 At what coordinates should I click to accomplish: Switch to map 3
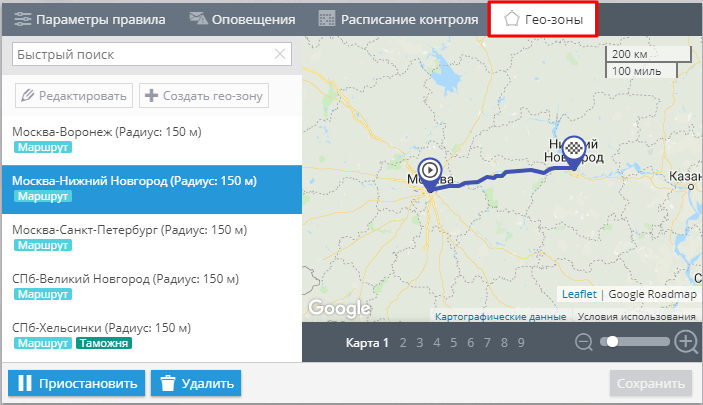(x=420, y=343)
